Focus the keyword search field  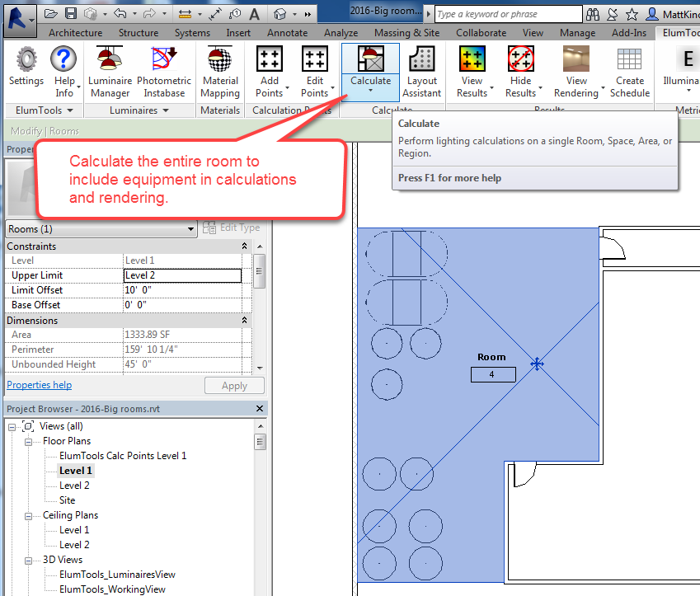pos(509,14)
